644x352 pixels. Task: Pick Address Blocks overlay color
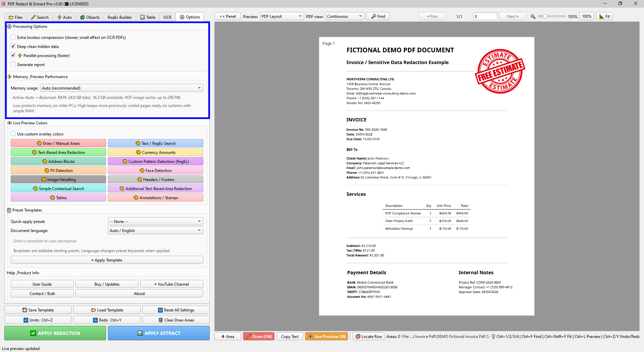58,161
